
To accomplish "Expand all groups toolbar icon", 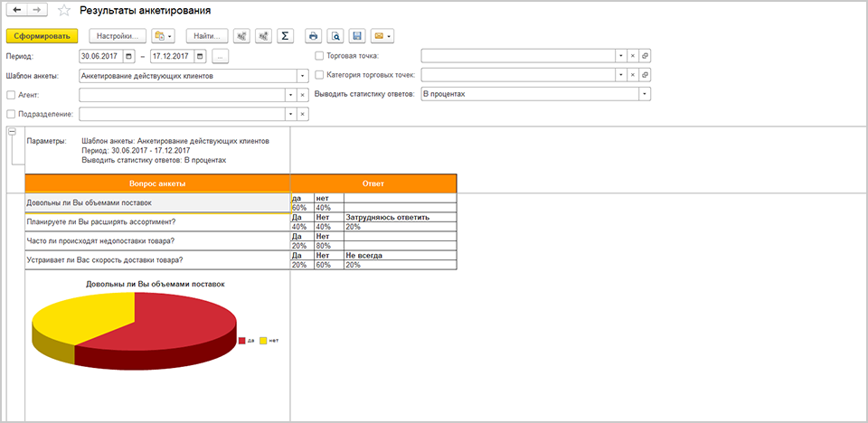I will 263,36.
